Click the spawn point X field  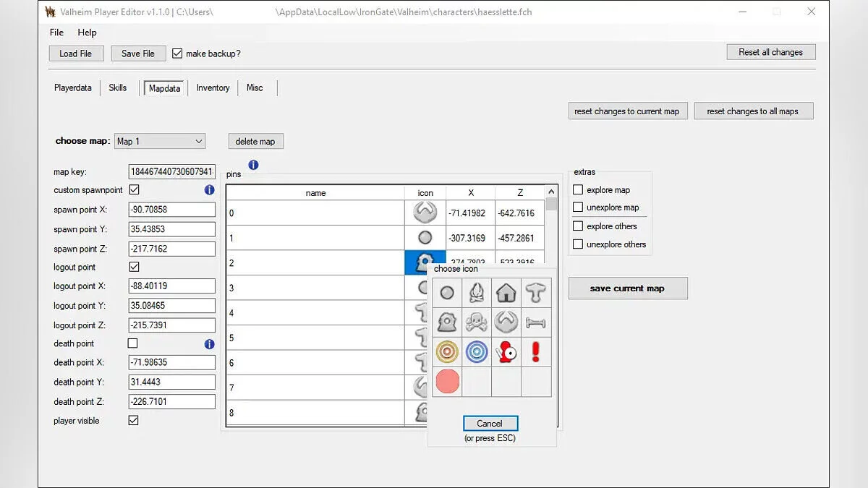171,210
